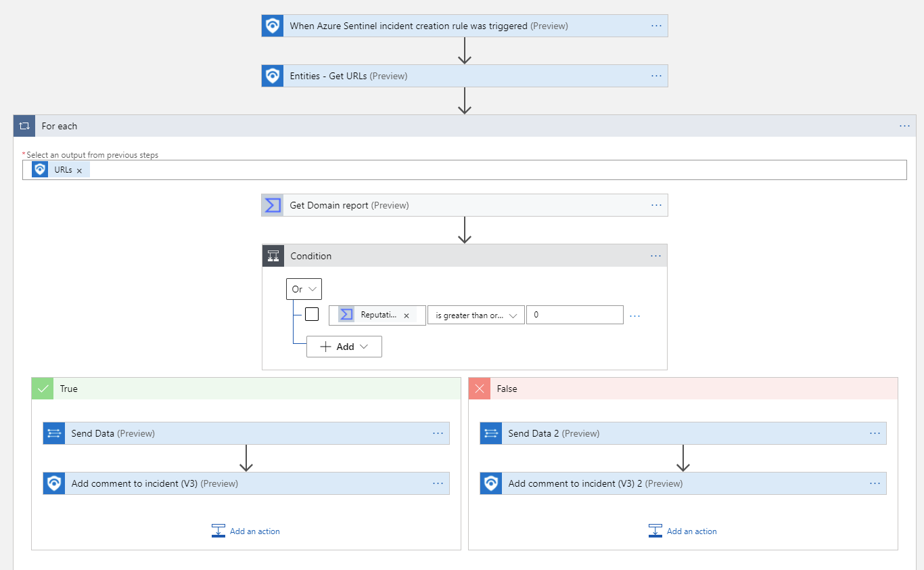The height and width of the screenshot is (570, 924).
Task: Click the 'URLs' token text
Action: pos(64,170)
